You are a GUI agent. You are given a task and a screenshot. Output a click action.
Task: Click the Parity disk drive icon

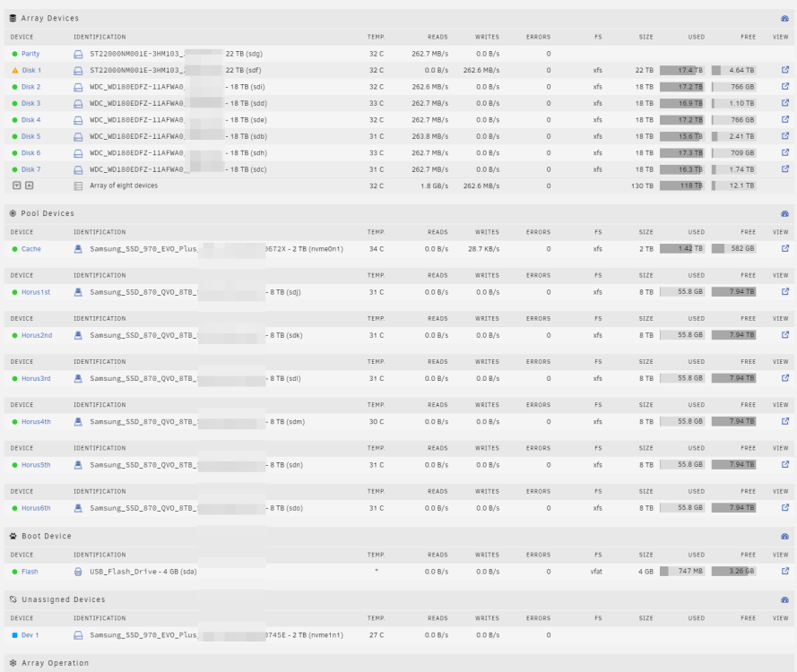coord(78,54)
